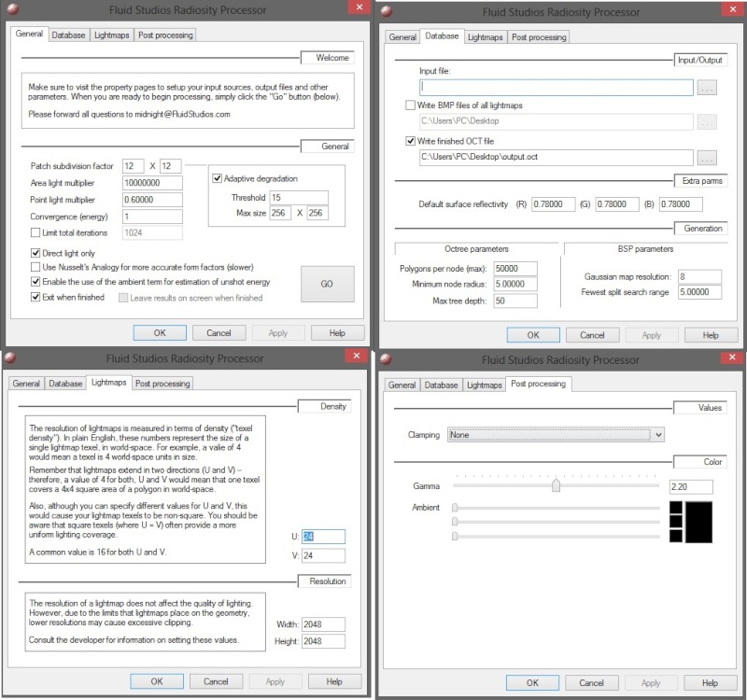Open Help in the Post processing window
This screenshot has width=747, height=700.
pyautogui.click(x=710, y=683)
